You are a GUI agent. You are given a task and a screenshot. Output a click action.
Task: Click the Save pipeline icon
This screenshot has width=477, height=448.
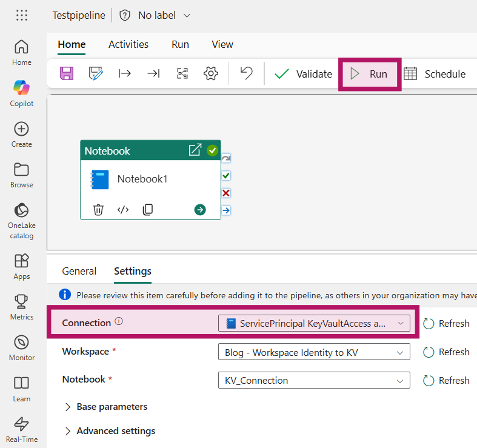pyautogui.click(x=67, y=74)
